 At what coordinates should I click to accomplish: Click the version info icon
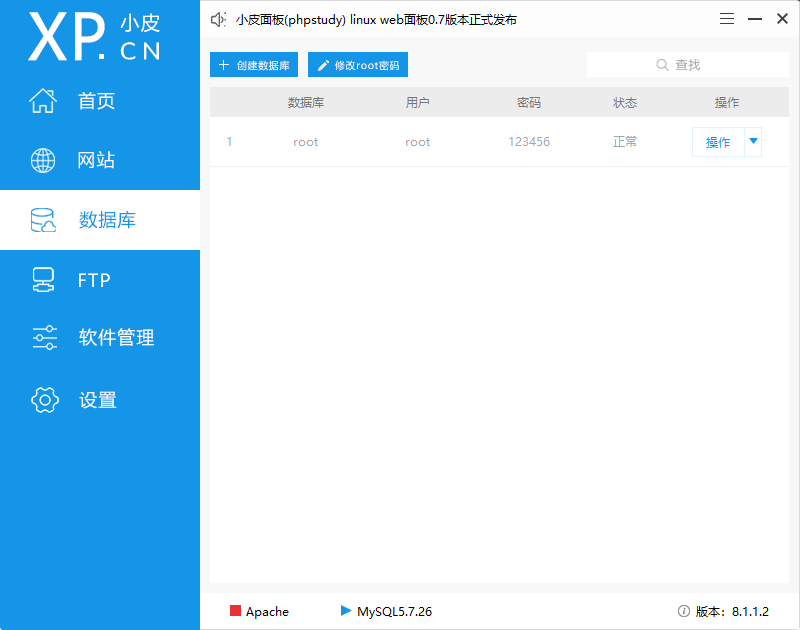tap(684, 611)
